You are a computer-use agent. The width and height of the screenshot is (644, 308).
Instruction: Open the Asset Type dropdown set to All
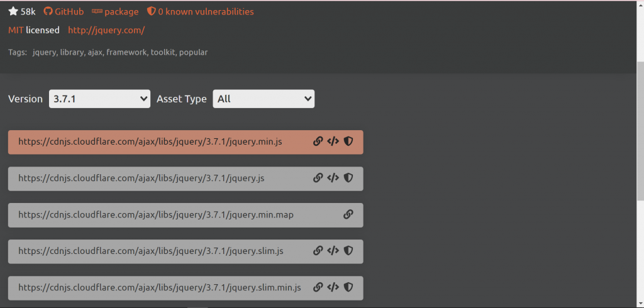pyautogui.click(x=264, y=99)
